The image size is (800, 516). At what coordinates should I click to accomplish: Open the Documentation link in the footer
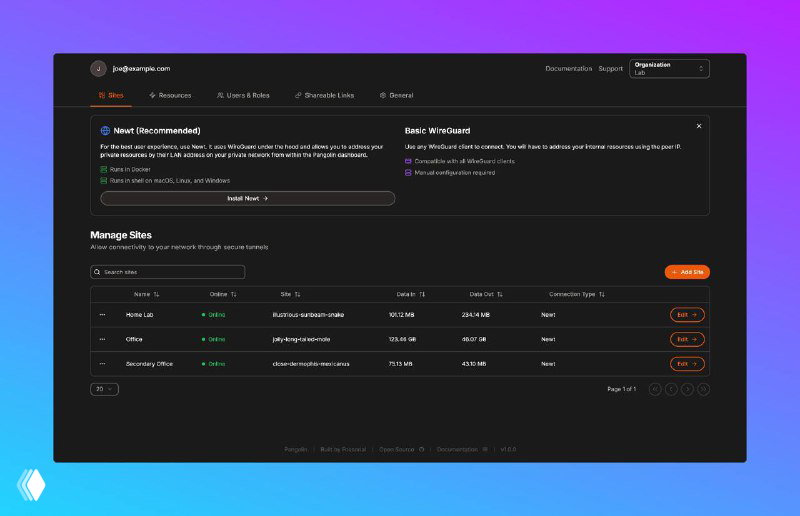click(462, 450)
